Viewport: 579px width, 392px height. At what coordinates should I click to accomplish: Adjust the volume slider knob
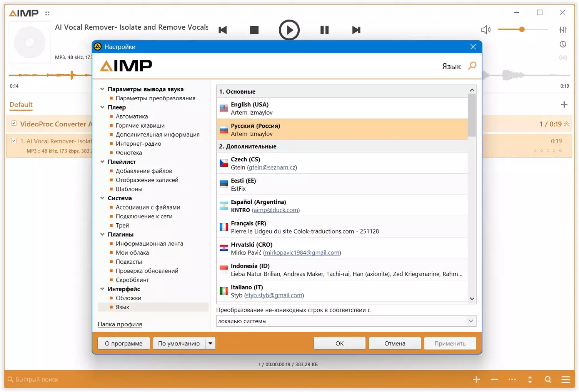[x=522, y=29]
